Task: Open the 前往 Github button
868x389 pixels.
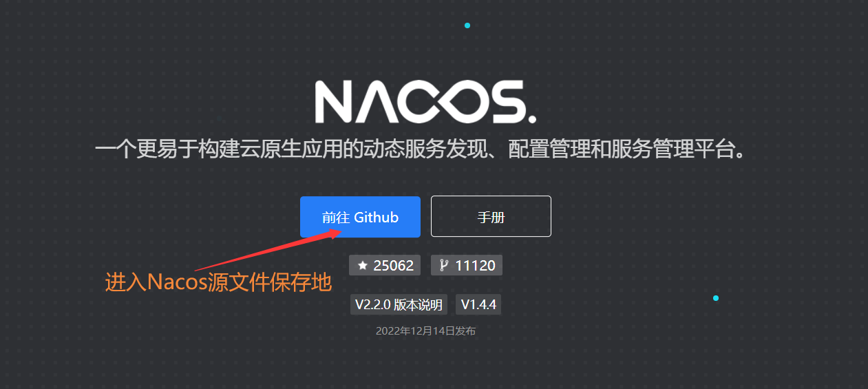Action: (x=360, y=217)
